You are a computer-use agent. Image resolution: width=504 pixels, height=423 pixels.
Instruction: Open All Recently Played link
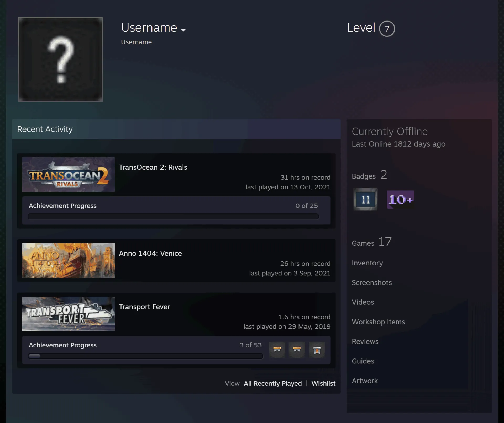273,383
